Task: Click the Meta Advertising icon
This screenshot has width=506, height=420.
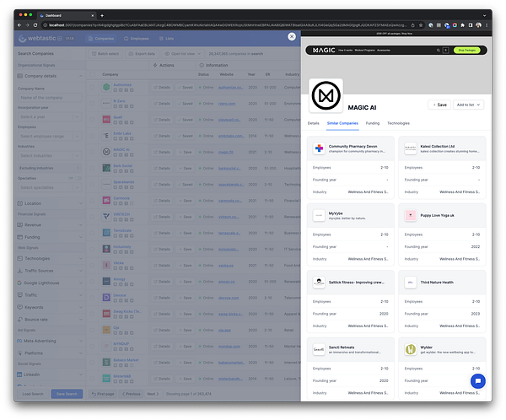Action: [19, 341]
